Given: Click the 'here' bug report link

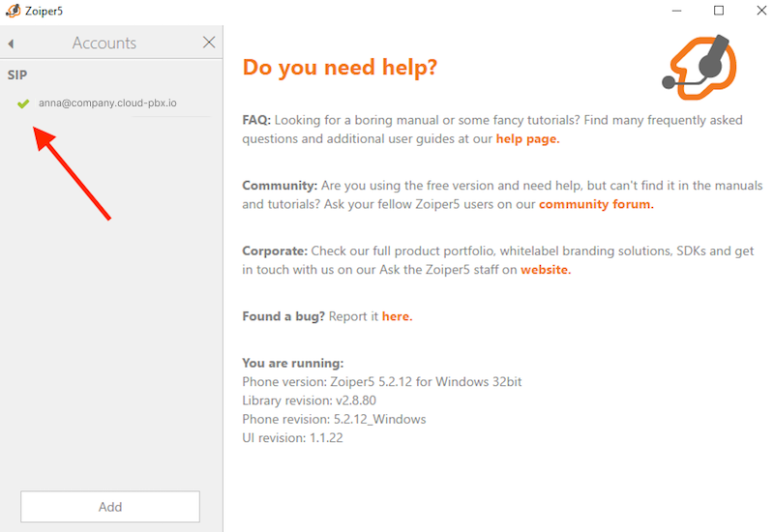Looking at the screenshot, I should [397, 316].
